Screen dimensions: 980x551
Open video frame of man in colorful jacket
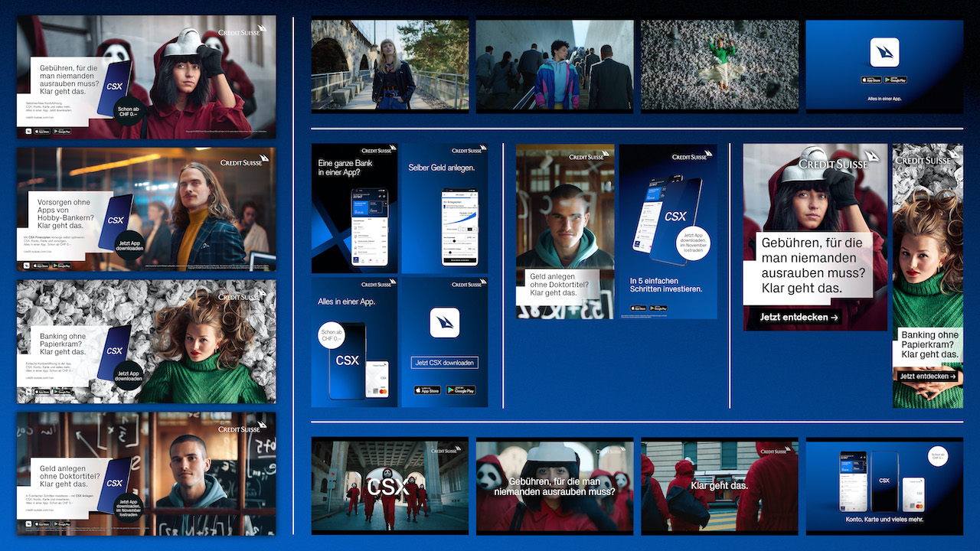(555, 66)
